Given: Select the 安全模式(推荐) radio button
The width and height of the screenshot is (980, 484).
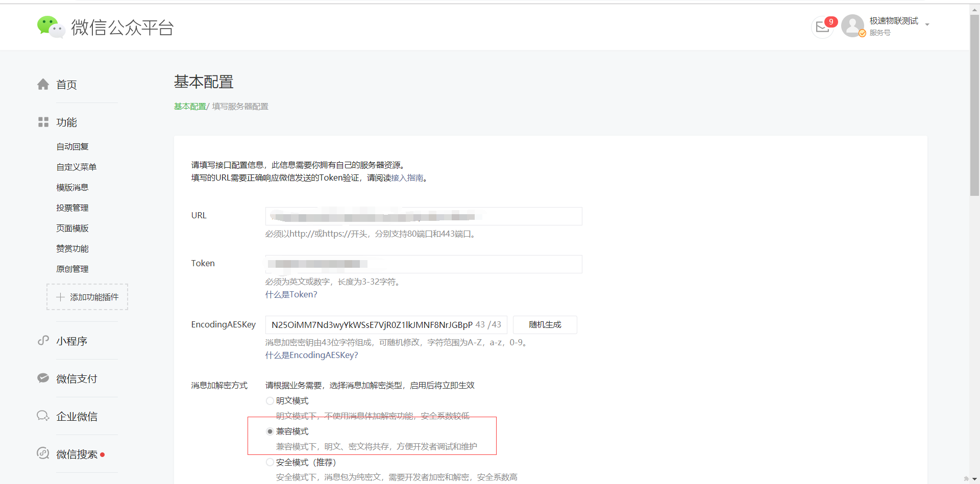Looking at the screenshot, I should tap(270, 462).
